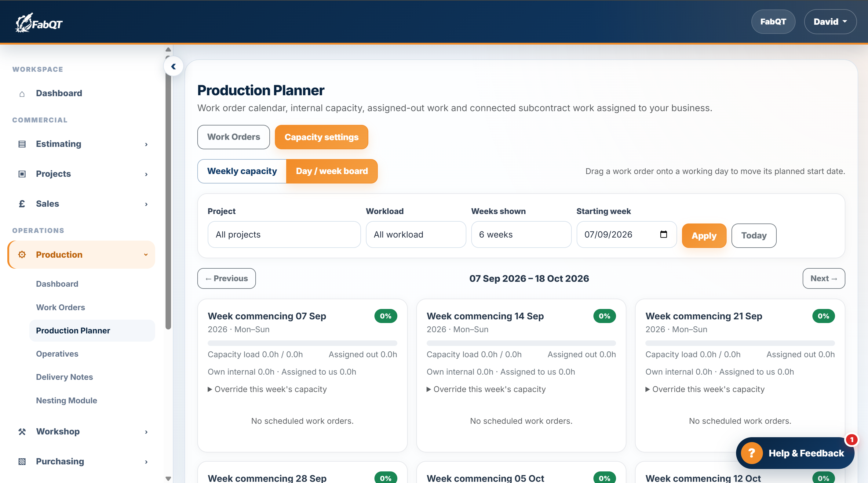Open the All projects dropdown
This screenshot has height=483, width=868.
[284, 234]
